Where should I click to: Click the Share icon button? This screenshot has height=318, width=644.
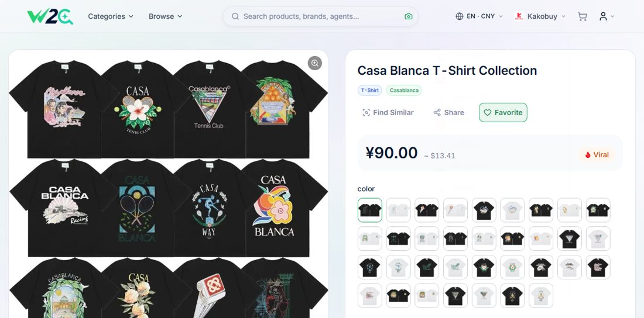click(437, 112)
